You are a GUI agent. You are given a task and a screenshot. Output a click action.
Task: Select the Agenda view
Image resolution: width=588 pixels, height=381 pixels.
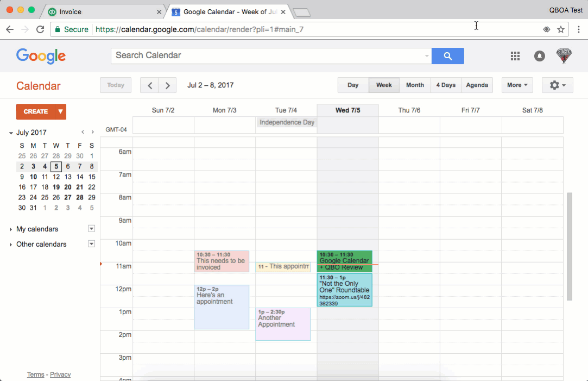pyautogui.click(x=477, y=85)
